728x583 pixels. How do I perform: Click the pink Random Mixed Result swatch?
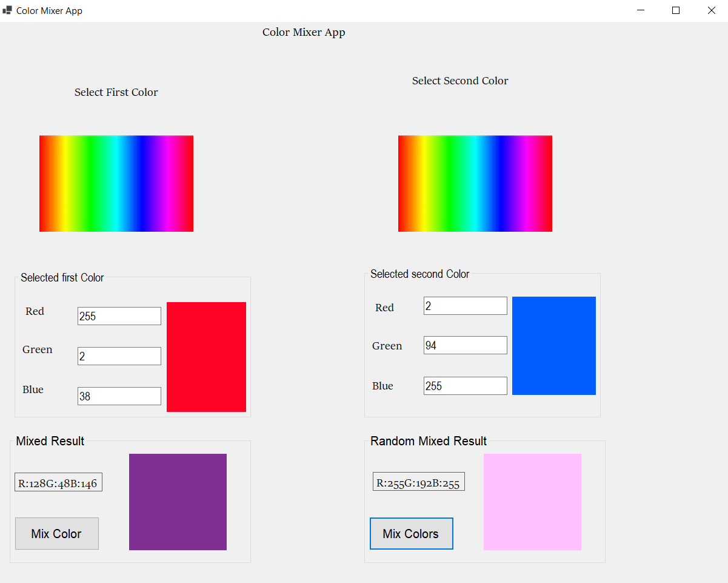click(532, 501)
